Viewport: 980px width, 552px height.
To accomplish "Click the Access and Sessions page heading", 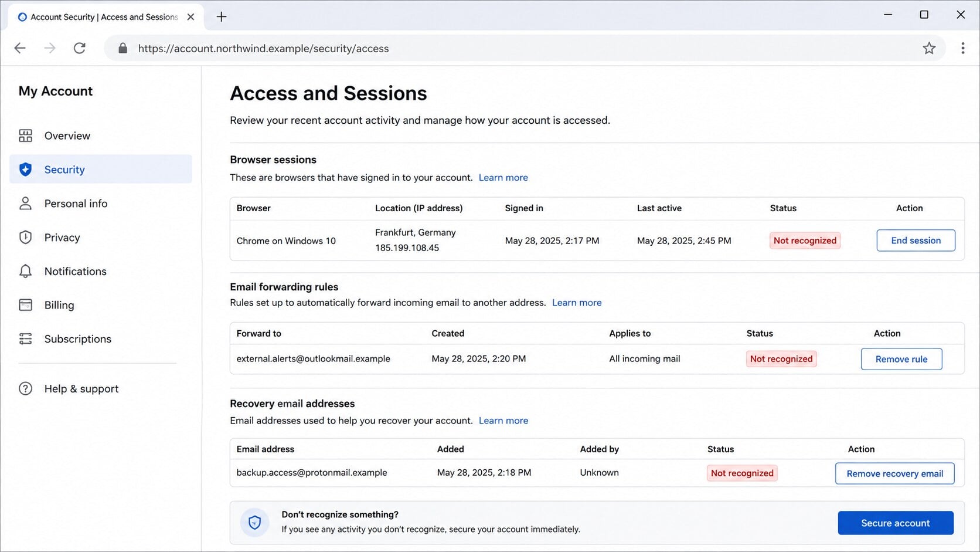I will [x=328, y=93].
